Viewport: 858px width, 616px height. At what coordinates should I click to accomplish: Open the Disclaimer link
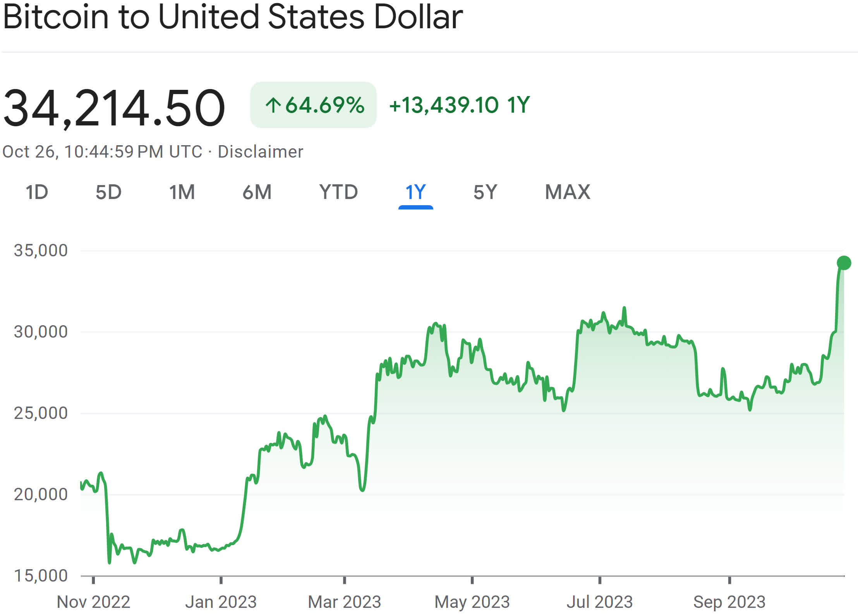pyautogui.click(x=260, y=151)
